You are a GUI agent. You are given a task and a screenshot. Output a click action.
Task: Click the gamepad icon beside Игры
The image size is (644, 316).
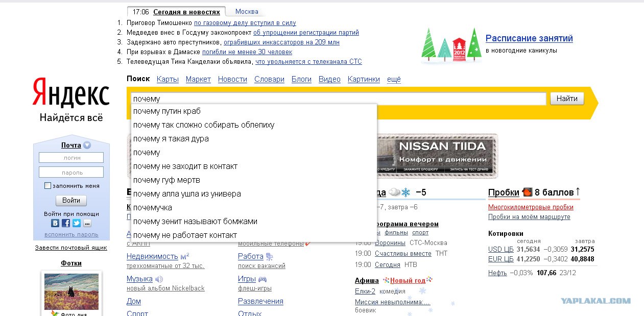(x=263, y=279)
